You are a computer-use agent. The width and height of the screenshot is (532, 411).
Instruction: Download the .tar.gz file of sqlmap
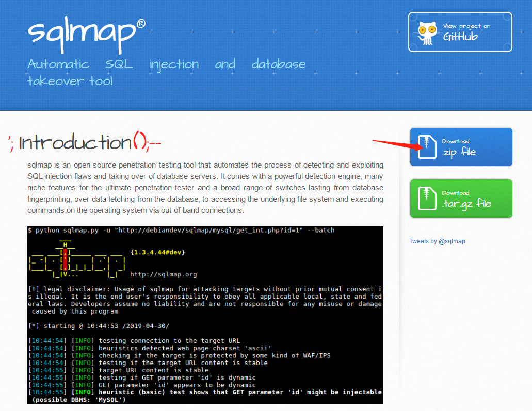[461, 198]
